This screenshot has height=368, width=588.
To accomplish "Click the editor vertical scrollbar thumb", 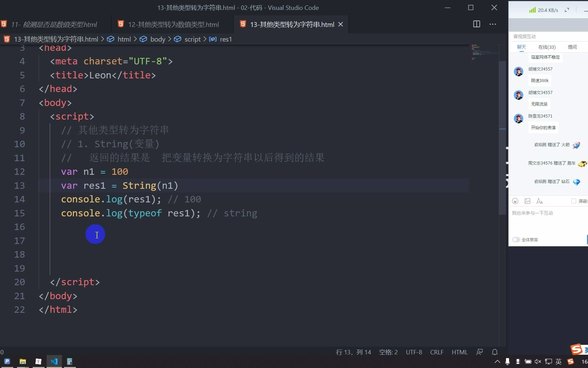I will tap(502, 136).
